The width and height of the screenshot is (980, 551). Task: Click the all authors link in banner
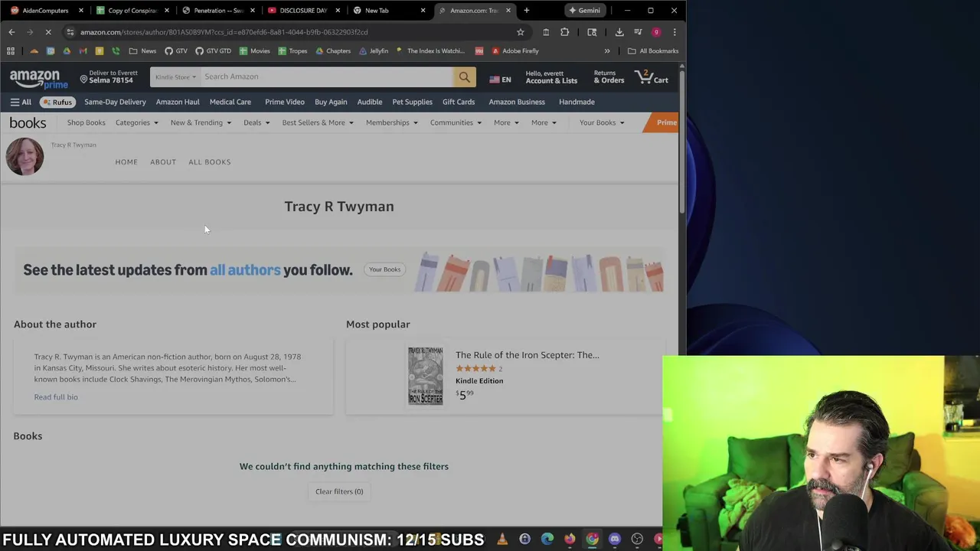tap(245, 270)
